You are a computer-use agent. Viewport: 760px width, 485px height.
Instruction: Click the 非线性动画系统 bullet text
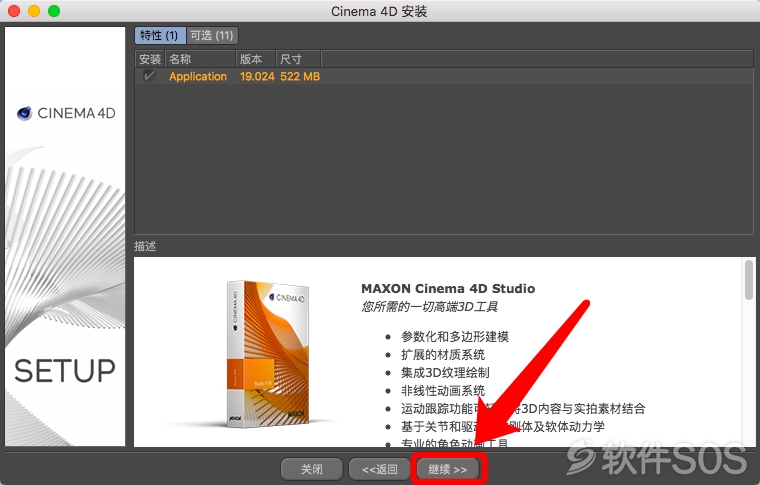click(x=443, y=391)
